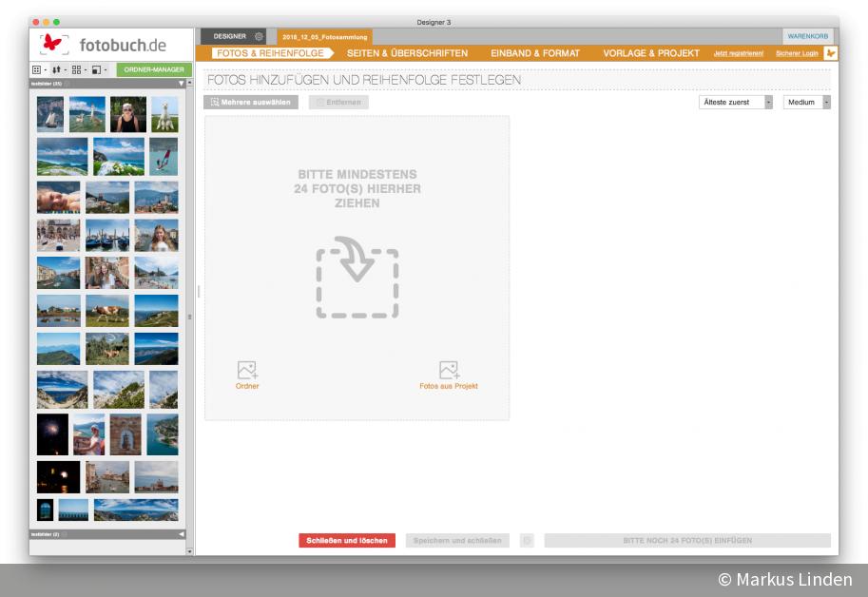Click the preview layout icon in sidebar toolbar
The width and height of the screenshot is (868, 597).
click(x=97, y=69)
